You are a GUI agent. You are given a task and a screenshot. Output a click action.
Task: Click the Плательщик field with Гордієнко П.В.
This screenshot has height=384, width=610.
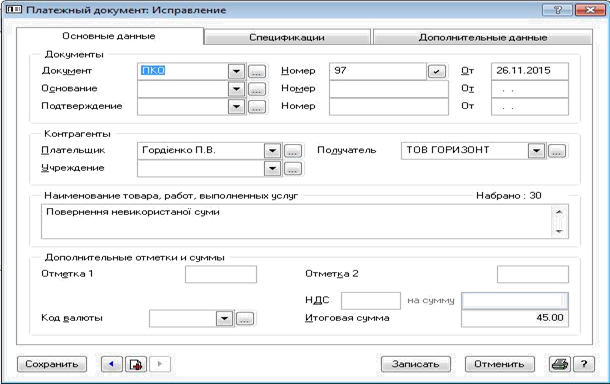(x=201, y=151)
